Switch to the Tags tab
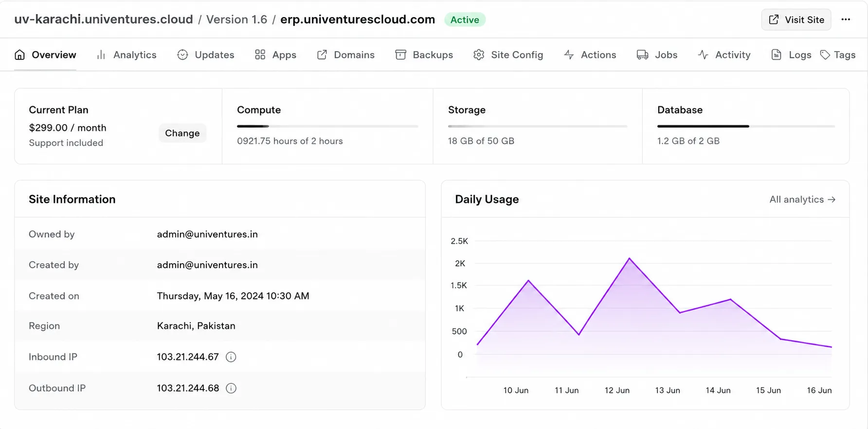Viewport: 868px width, 429px height. pos(838,55)
